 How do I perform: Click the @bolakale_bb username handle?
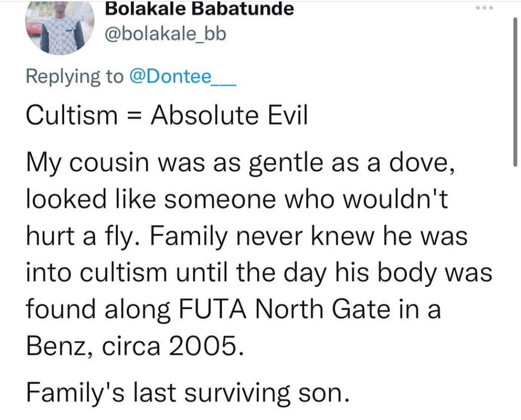[x=165, y=35]
